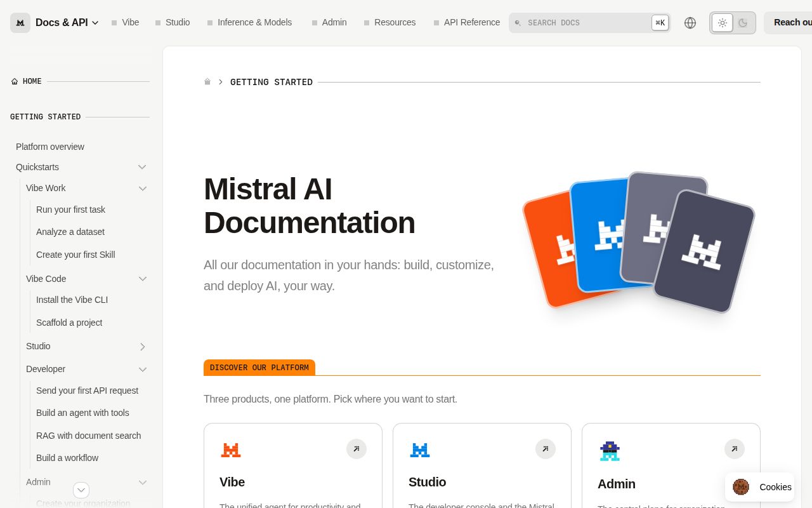This screenshot has width=812, height=508.
Task: Click the ⌘K shortcut badge
Action: pyautogui.click(x=660, y=23)
